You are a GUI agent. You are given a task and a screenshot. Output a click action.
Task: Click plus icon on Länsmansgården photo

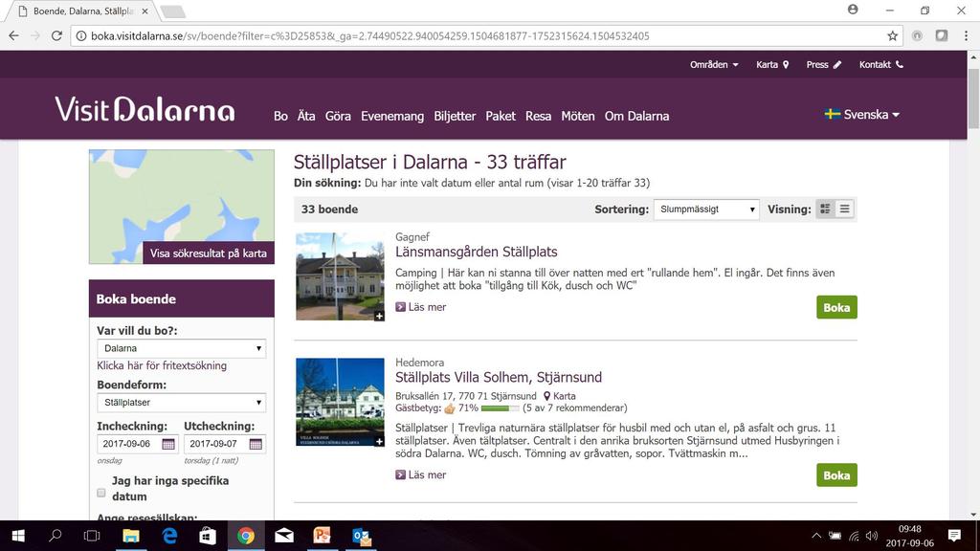pos(379,316)
